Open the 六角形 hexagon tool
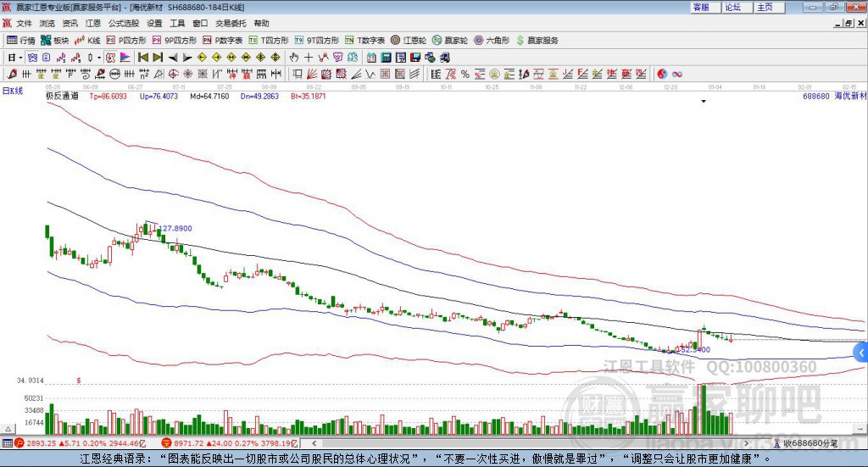The image size is (868, 467). coord(492,41)
